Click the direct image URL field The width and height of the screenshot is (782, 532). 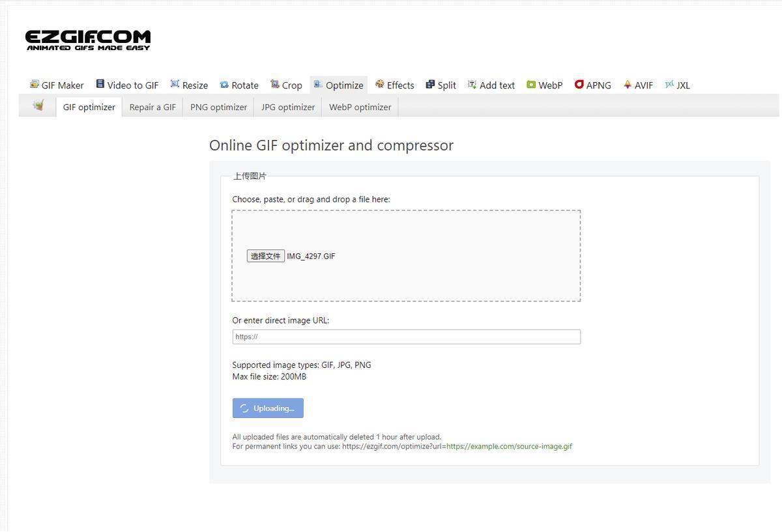(406, 337)
